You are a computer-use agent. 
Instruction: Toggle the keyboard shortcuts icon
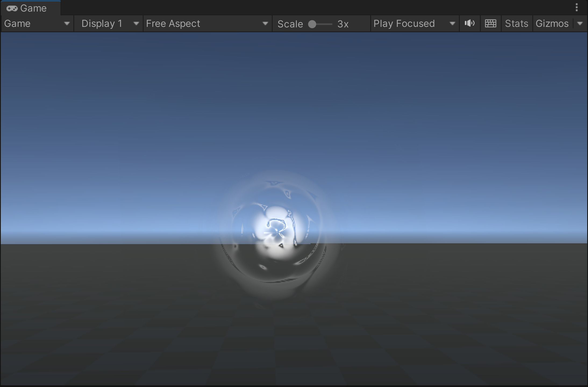[x=490, y=24]
